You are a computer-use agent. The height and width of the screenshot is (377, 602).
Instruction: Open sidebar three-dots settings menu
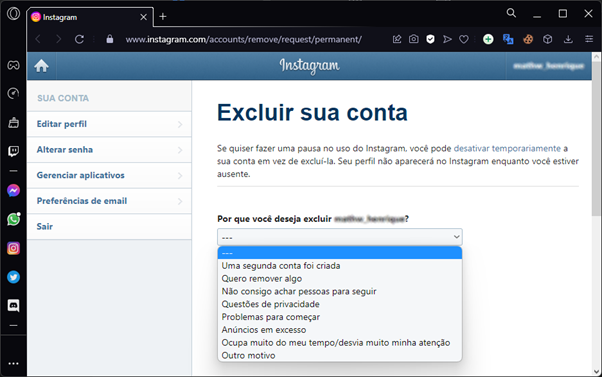pyautogui.click(x=13, y=363)
